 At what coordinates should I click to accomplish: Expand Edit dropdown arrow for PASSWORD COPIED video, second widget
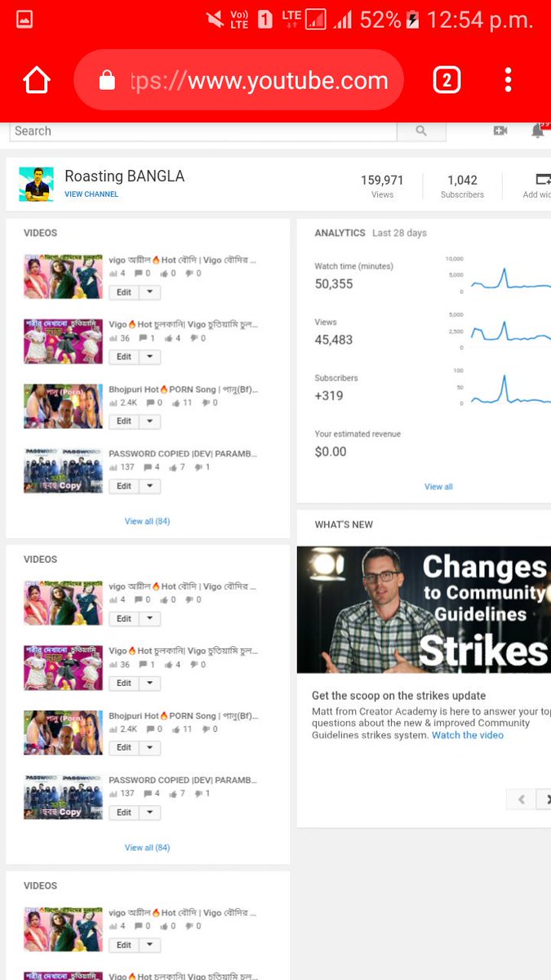[x=149, y=813]
